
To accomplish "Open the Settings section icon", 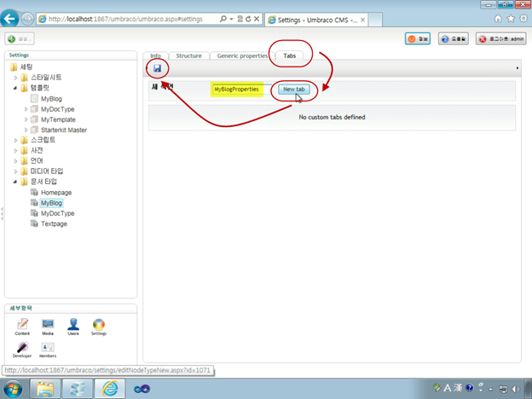I will 99,327.
